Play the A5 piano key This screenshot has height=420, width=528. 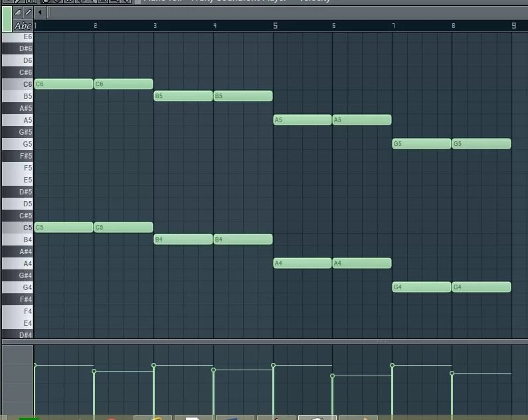point(17,120)
